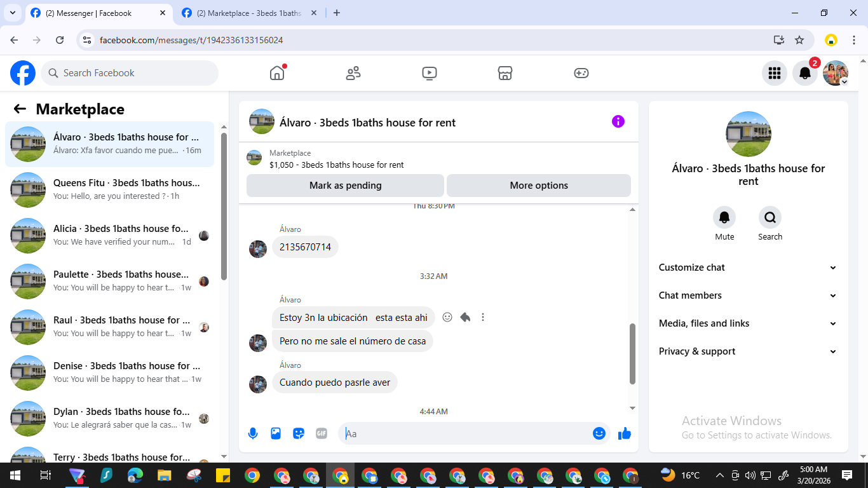
Task: Click the conversation list scrollbar thumb
Action: [x=224, y=206]
